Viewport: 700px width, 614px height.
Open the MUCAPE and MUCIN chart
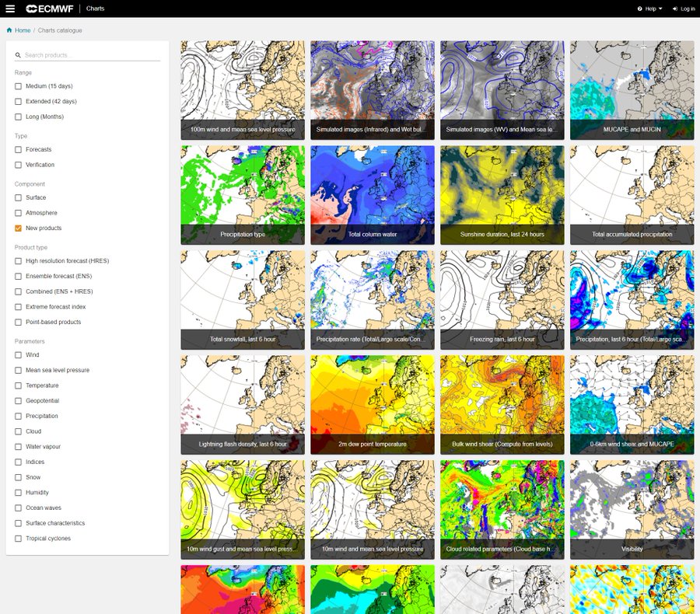pyautogui.click(x=632, y=90)
